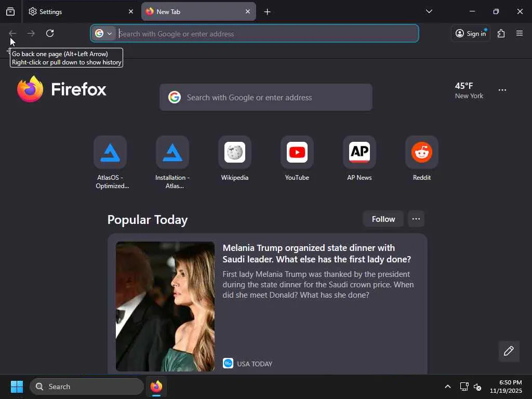Open the 45°F New York weather widget
Viewport: 532px width, 399px height.
(469, 90)
